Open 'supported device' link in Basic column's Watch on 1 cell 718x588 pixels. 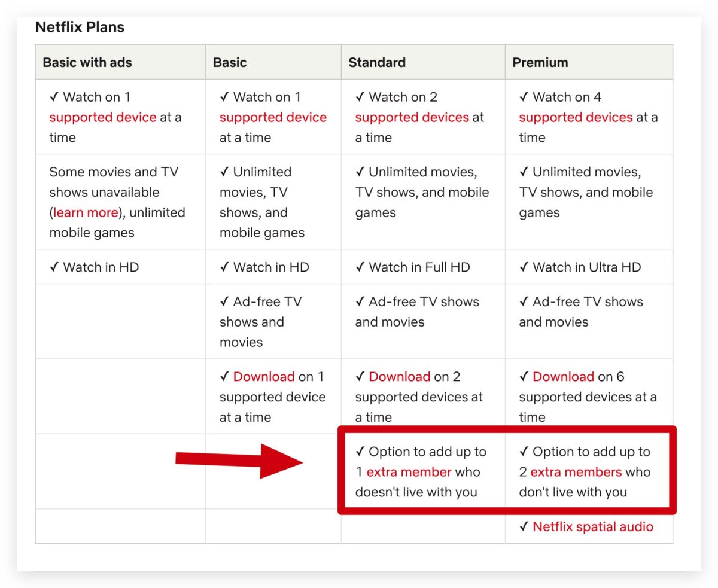coord(273,117)
